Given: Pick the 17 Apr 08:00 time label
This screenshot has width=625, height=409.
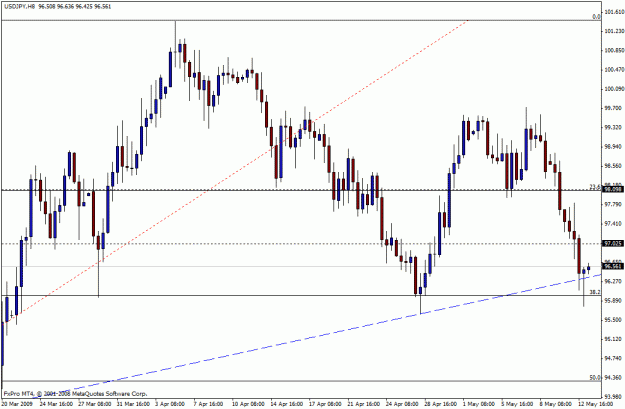Looking at the screenshot, I should coord(325,404).
